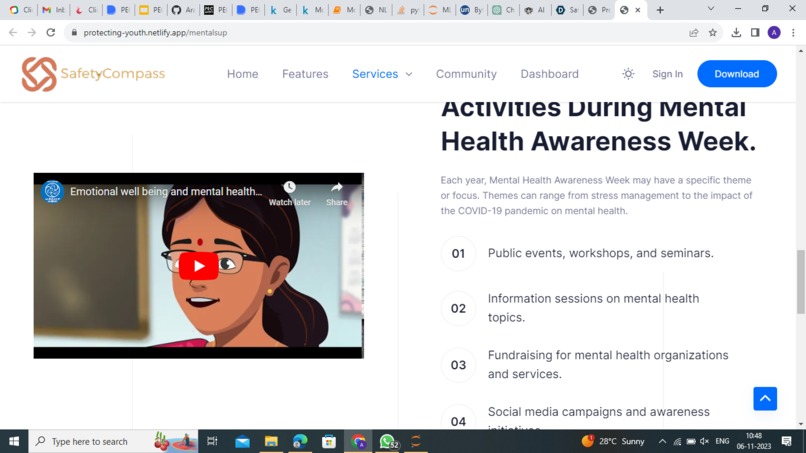
Task: Click the 'Health Awareness Week.' heading
Action: click(598, 141)
